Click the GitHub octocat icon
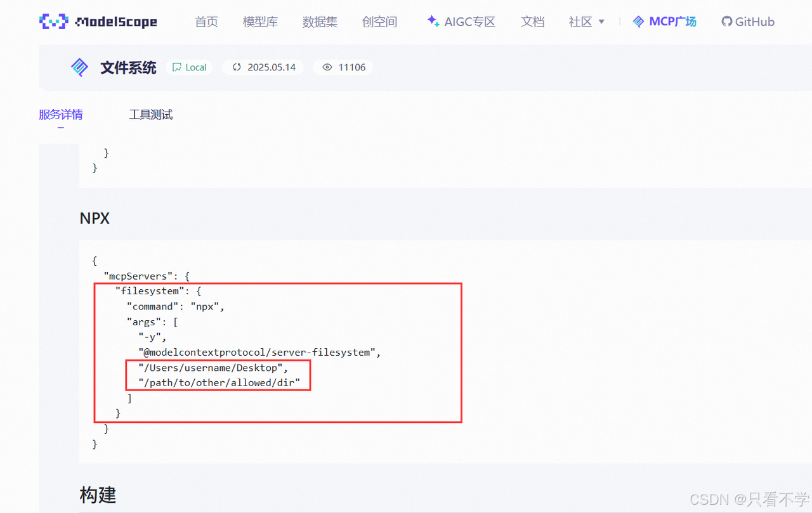Viewport: 812px width, 513px height. pos(727,22)
